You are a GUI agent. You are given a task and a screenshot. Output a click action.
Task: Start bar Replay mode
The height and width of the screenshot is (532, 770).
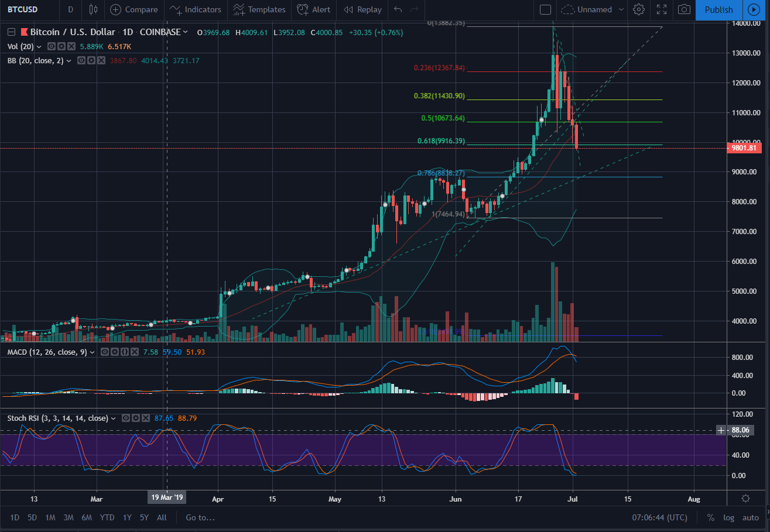coord(362,9)
